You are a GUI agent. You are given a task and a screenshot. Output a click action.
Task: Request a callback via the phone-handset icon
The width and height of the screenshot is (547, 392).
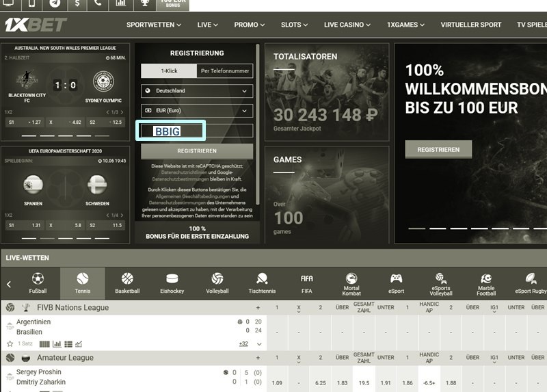98,3
